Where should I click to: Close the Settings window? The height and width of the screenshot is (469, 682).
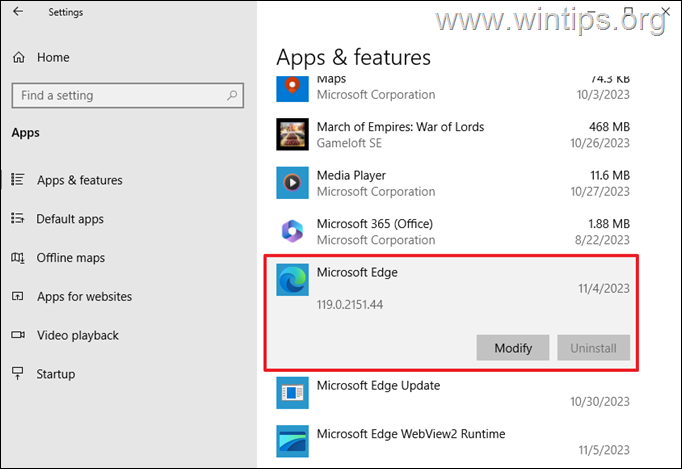[666, 11]
